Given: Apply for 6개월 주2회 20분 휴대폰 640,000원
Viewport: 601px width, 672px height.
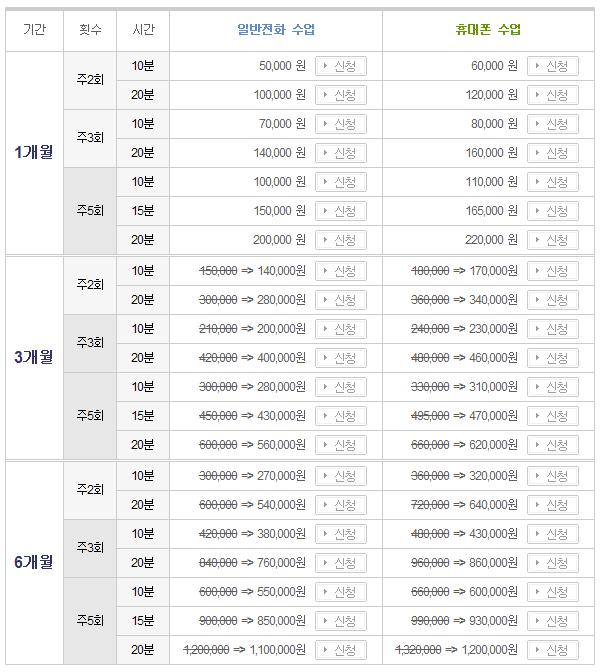Looking at the screenshot, I should 553,505.
